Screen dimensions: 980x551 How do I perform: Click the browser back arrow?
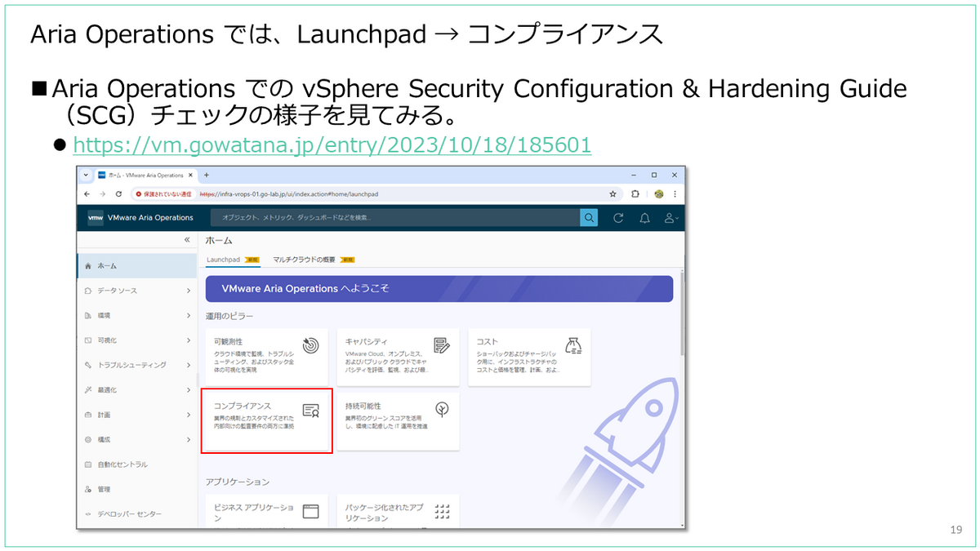[87, 194]
